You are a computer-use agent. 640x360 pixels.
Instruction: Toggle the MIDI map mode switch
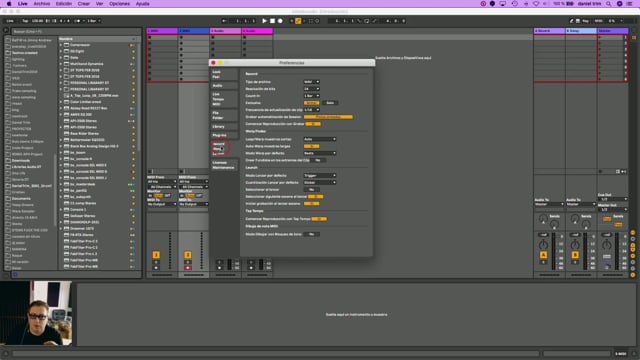point(598,21)
